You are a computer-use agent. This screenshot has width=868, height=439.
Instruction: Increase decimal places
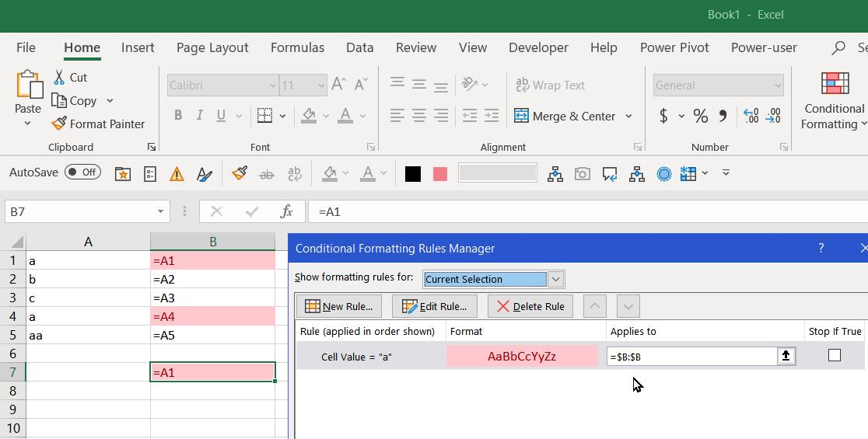(751, 116)
